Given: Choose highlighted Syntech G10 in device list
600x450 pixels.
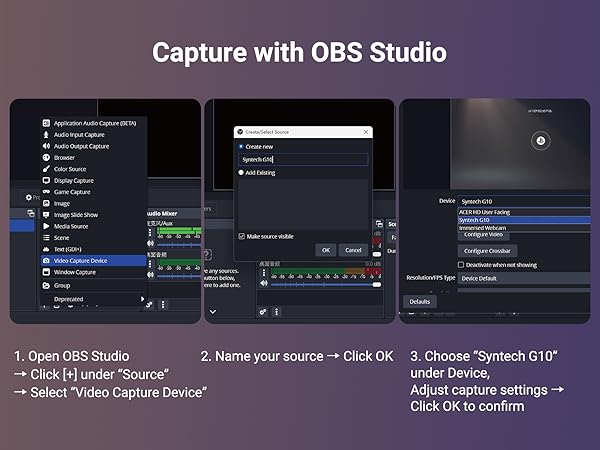Looking at the screenshot, I should 524,220.
